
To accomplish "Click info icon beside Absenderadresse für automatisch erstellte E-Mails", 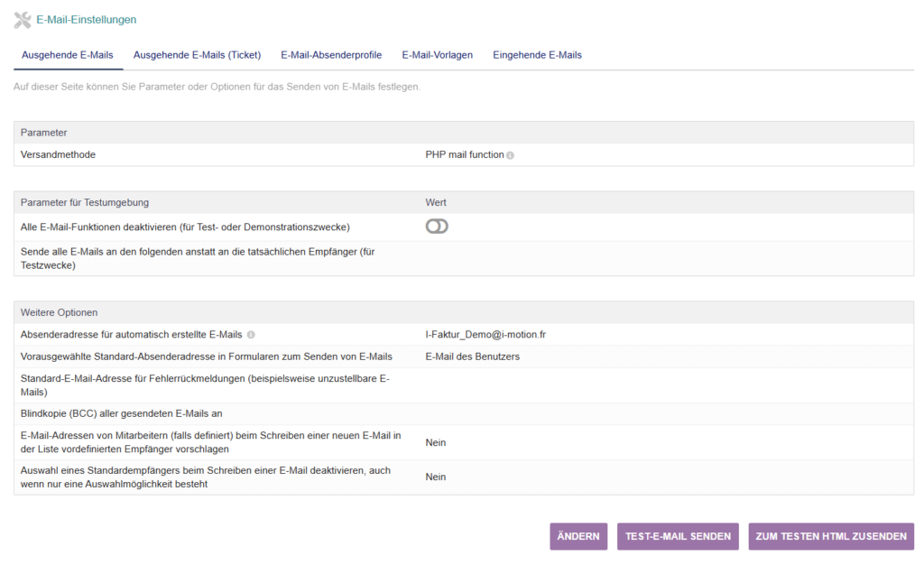I will point(251,335).
